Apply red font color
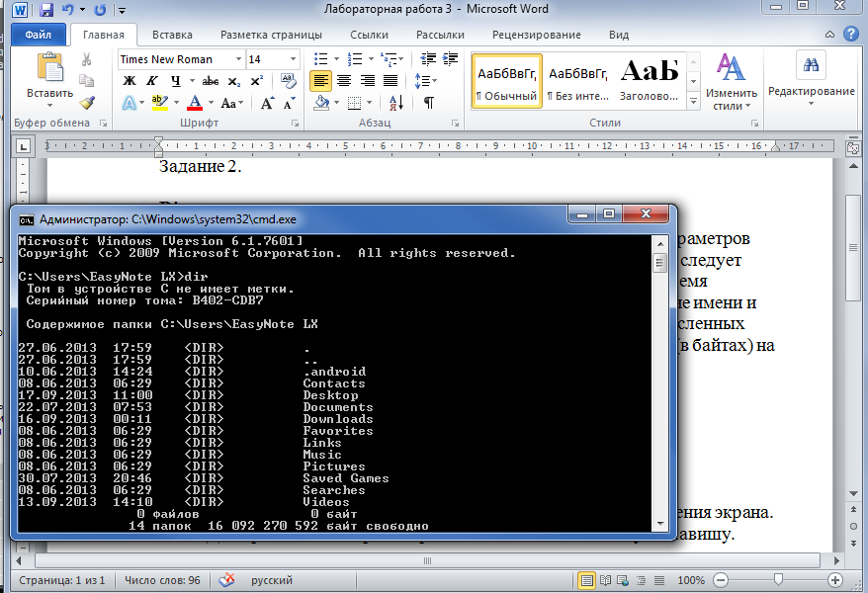 coord(195,103)
